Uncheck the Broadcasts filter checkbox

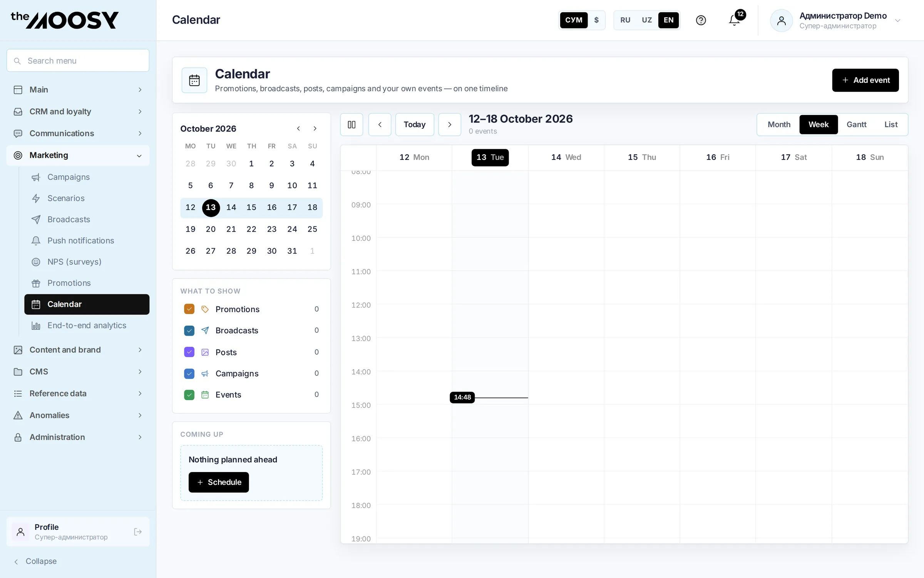tap(189, 331)
